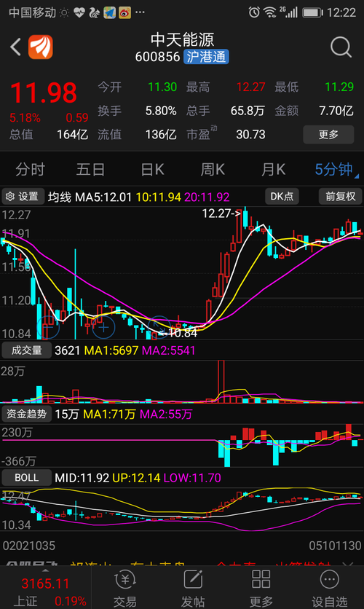Tap the 流值 136亿 value

161,134
